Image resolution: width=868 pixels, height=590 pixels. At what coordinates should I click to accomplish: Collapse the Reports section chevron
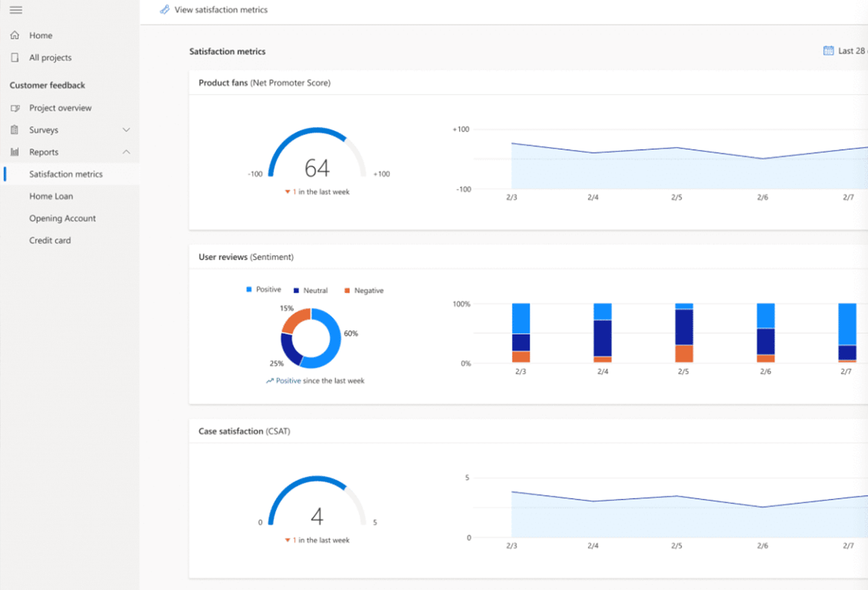[x=126, y=152]
